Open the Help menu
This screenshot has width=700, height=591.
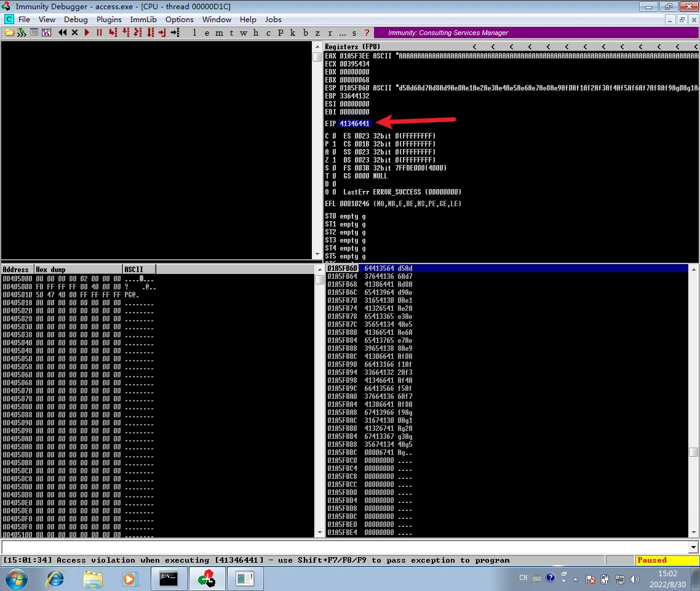pyautogui.click(x=248, y=19)
